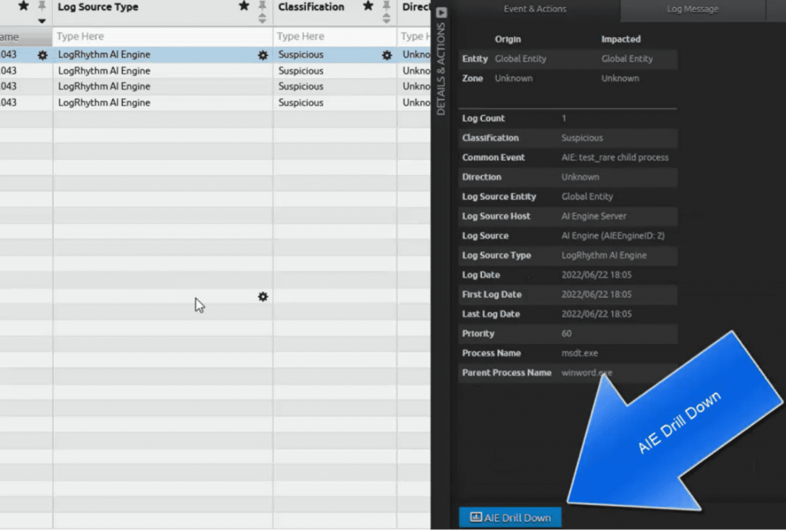The width and height of the screenshot is (786, 532).
Task: Filter Log Source Type input field
Action: [163, 37]
